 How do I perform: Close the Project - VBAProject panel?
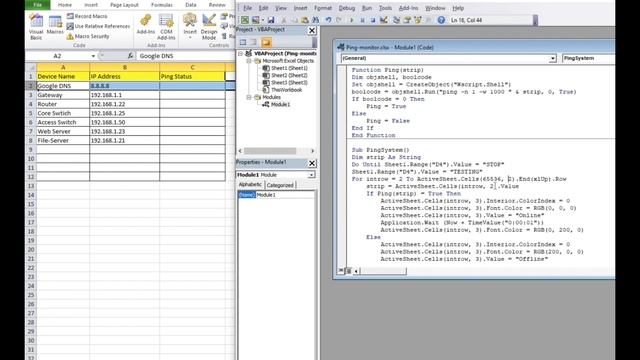(x=312, y=30)
